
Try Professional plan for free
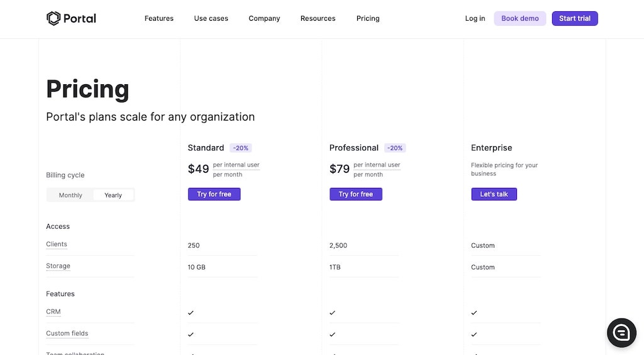pyautogui.click(x=355, y=194)
